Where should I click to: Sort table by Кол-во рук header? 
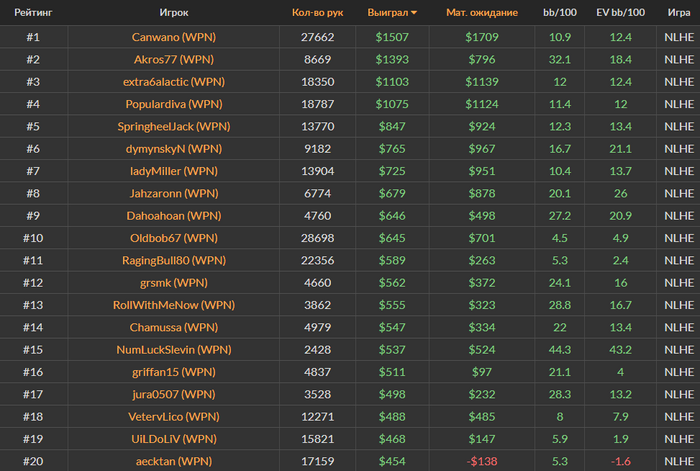317,13
